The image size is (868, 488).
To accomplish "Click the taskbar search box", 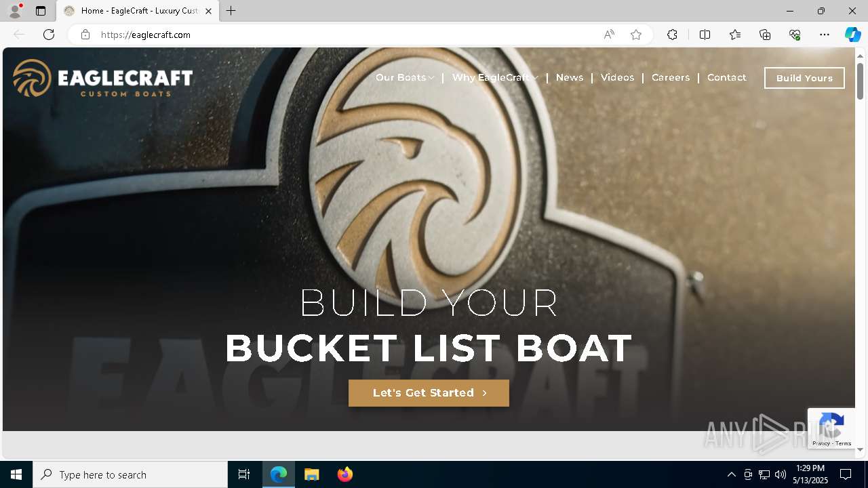I will pyautogui.click(x=130, y=474).
